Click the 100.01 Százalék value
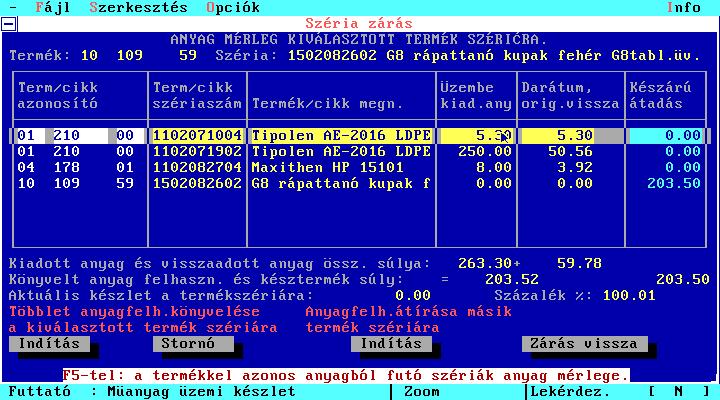The height and width of the screenshot is (400, 720). pos(629,296)
